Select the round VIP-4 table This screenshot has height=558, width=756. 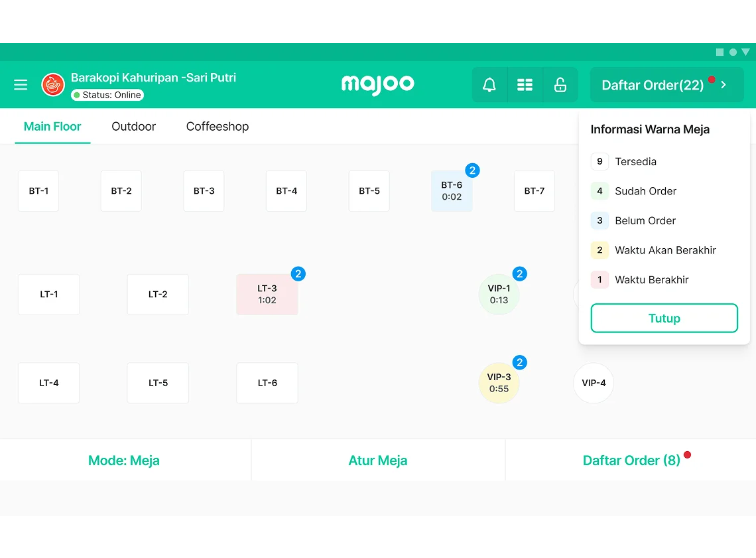594,383
